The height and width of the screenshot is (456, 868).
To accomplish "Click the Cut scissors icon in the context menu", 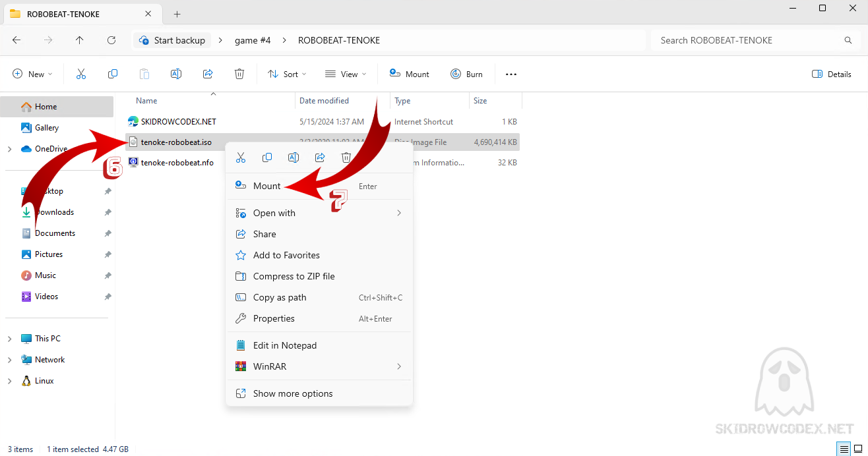I will (241, 157).
